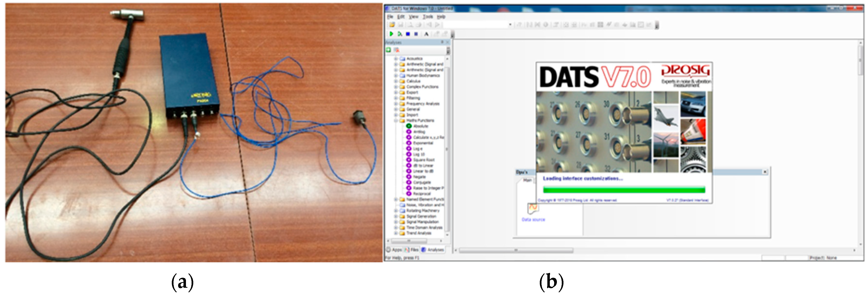Select the Export folder row
The width and height of the screenshot is (868, 297).
(x=409, y=92)
